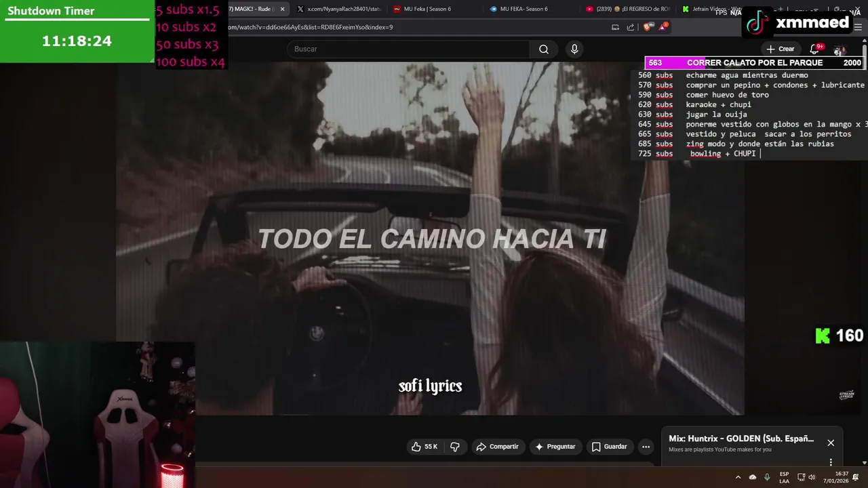Click the '630 subs jugar la ouija' row
868x488 pixels.
click(693, 115)
